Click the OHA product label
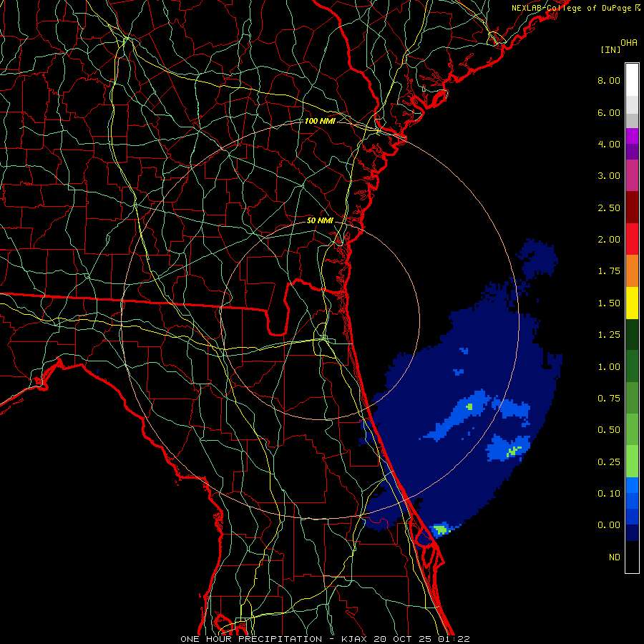 click(x=629, y=43)
